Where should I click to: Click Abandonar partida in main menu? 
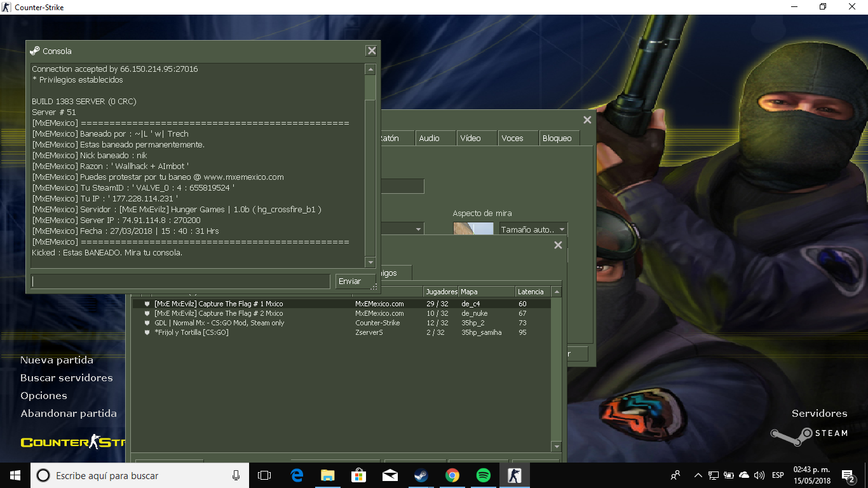pos(69,414)
